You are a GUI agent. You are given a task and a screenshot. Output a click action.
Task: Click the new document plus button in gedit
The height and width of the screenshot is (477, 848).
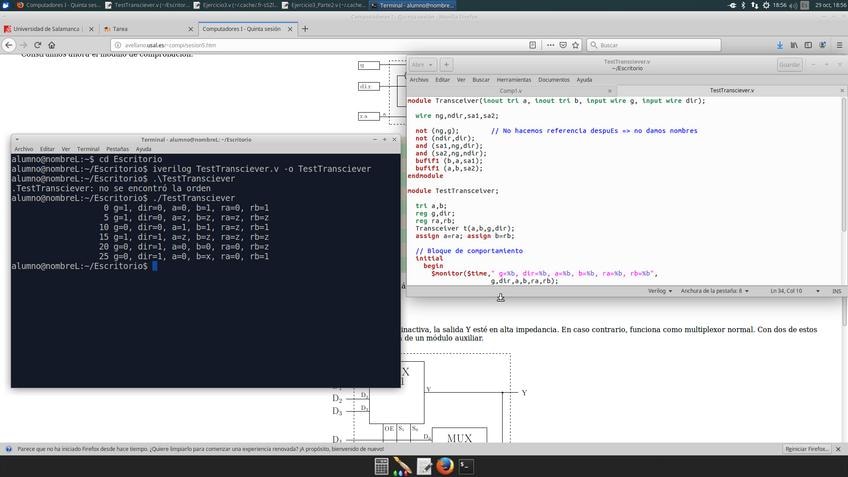coord(447,64)
